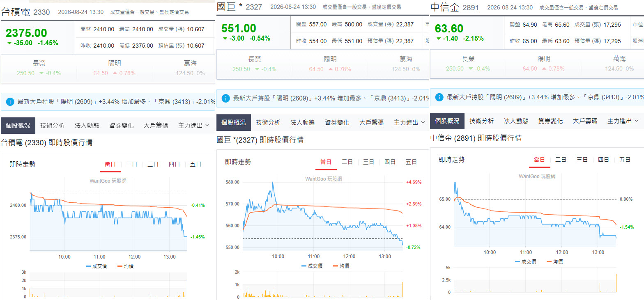Screen dimensions: 644x300
Task: Expand the 主力進出 dropdown in the 台積電 panel
Action: point(193,126)
